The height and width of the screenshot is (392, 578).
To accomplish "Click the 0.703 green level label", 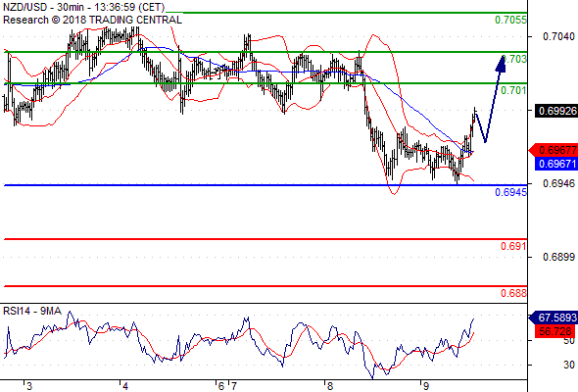I will pyautogui.click(x=514, y=59).
